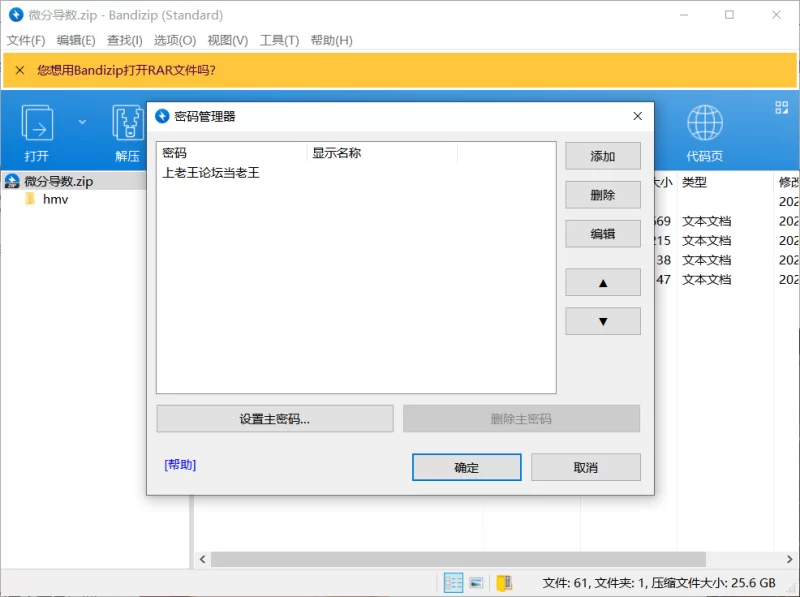Image resolution: width=800 pixels, height=597 pixels.
Task: Confirm with the 确定 button
Action: pyautogui.click(x=466, y=467)
